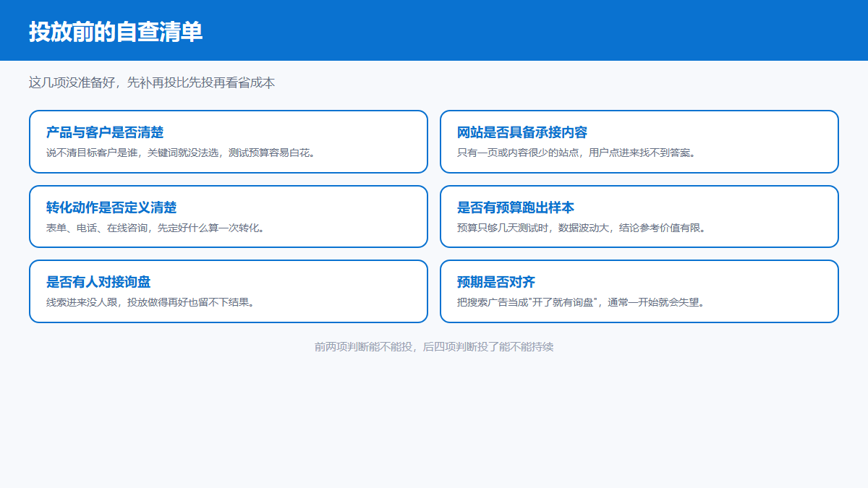Viewport: 868px width, 488px height.
Task: Click the subtitle starting with 这几项没准备好
Action: click(152, 82)
